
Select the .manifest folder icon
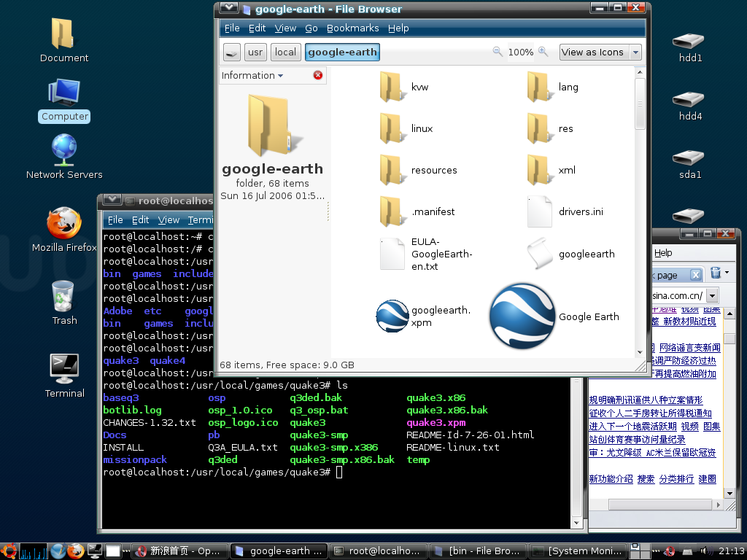click(392, 211)
